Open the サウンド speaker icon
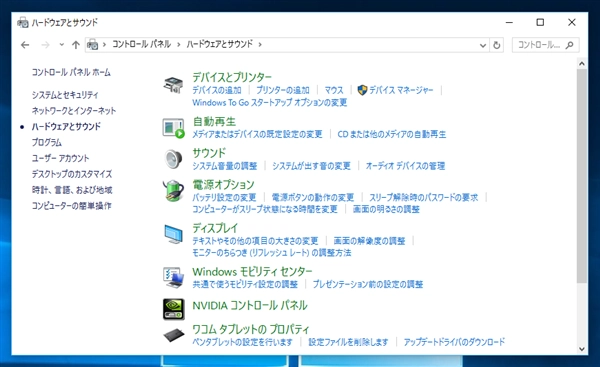The image size is (600, 367). (x=173, y=159)
